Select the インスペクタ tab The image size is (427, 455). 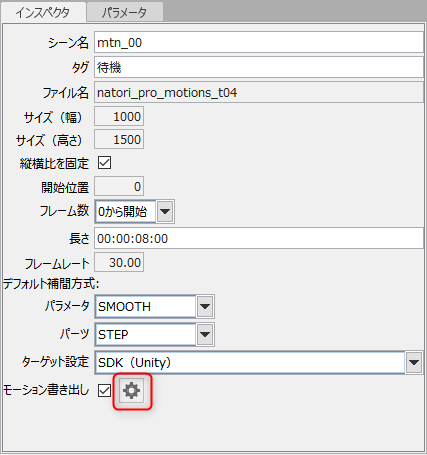[43, 12]
